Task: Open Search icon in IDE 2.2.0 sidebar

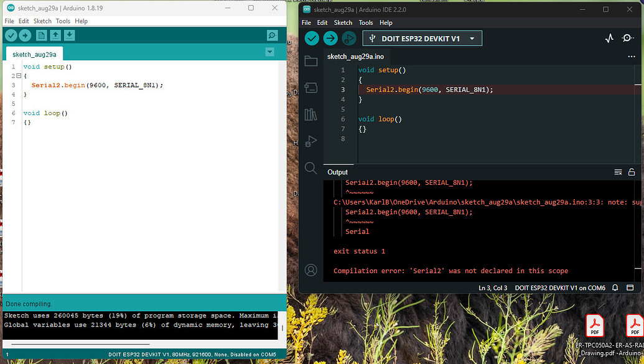Action: 311,167
